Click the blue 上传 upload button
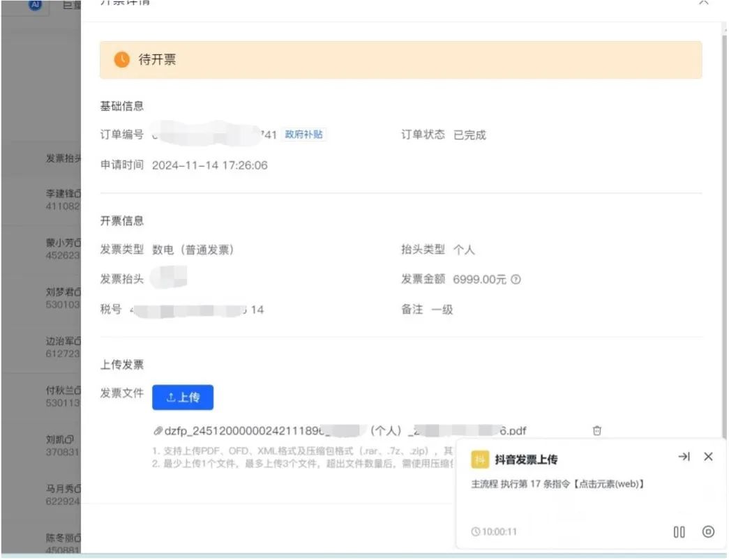 pos(183,397)
